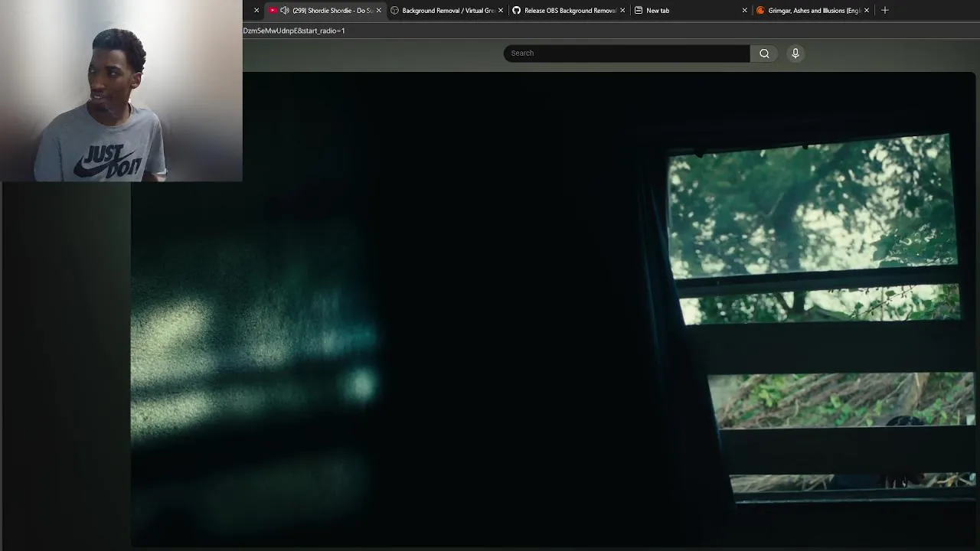
Task: Close the Grimgar, Ashes and Illusions tab
Action: 867,10
